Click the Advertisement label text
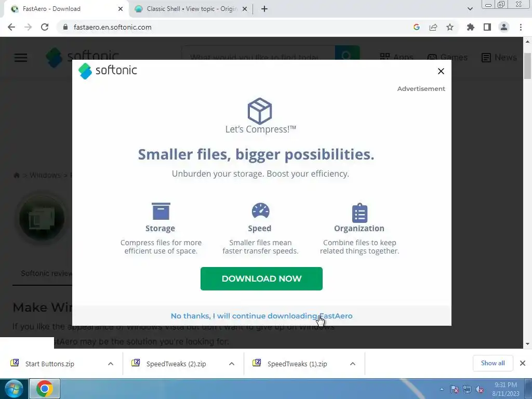The image size is (532, 399). [x=421, y=88]
